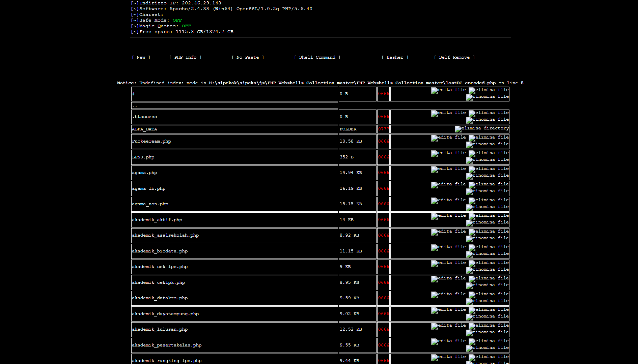The width and height of the screenshot is (638, 364).
Task: Click the rinomina file icon for akademik_cekipk.php
Action: pyautogui.click(x=487, y=285)
